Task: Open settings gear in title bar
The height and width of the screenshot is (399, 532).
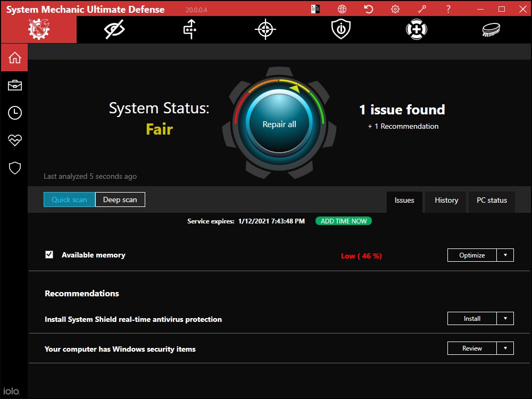Action: [x=395, y=9]
